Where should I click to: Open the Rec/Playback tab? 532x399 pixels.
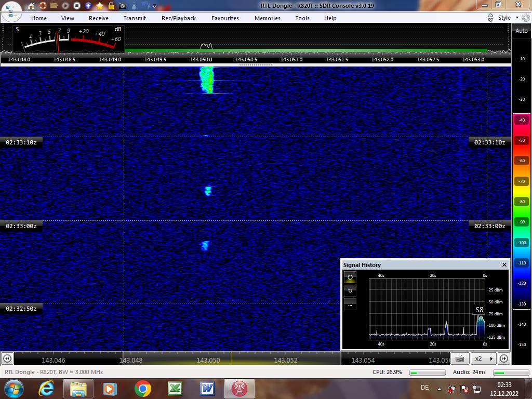(x=179, y=18)
